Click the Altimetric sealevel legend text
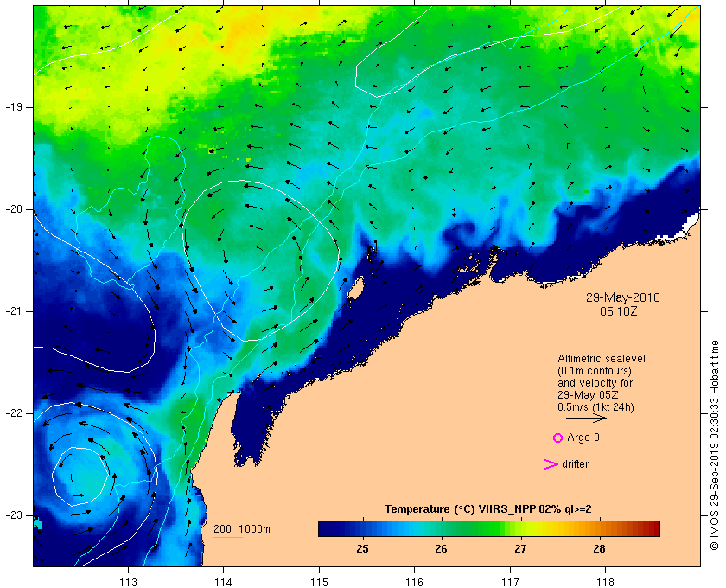The height and width of the screenshot is (588, 726). (x=602, y=359)
